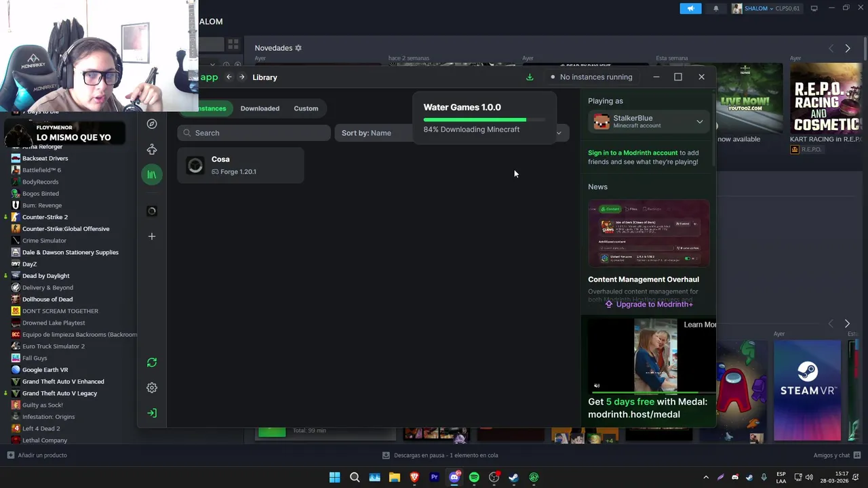The height and width of the screenshot is (488, 868).
Task: Click the sign-in arrow icon in sidebar
Action: pyautogui.click(x=152, y=413)
